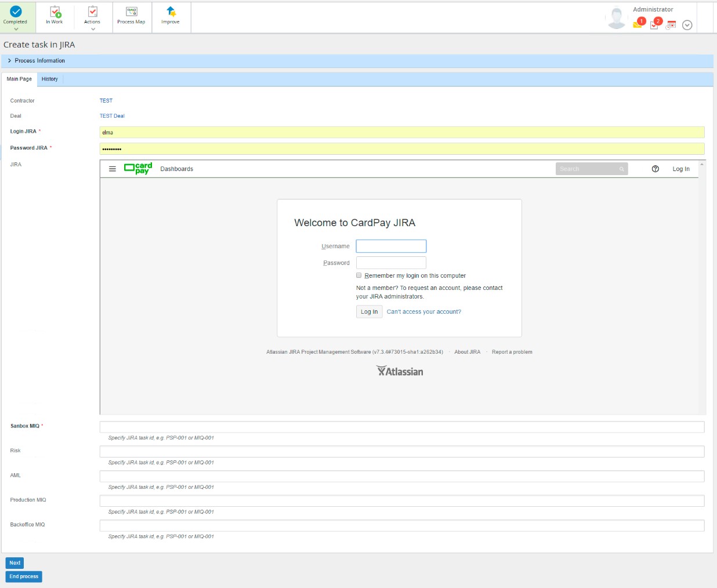Click the JIRA frame scrollbar up arrow
Viewport: 717px width, 588px height.
[x=702, y=165]
